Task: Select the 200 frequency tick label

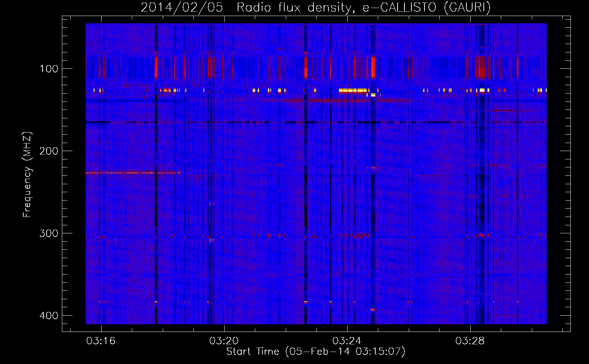Action: [x=49, y=151]
